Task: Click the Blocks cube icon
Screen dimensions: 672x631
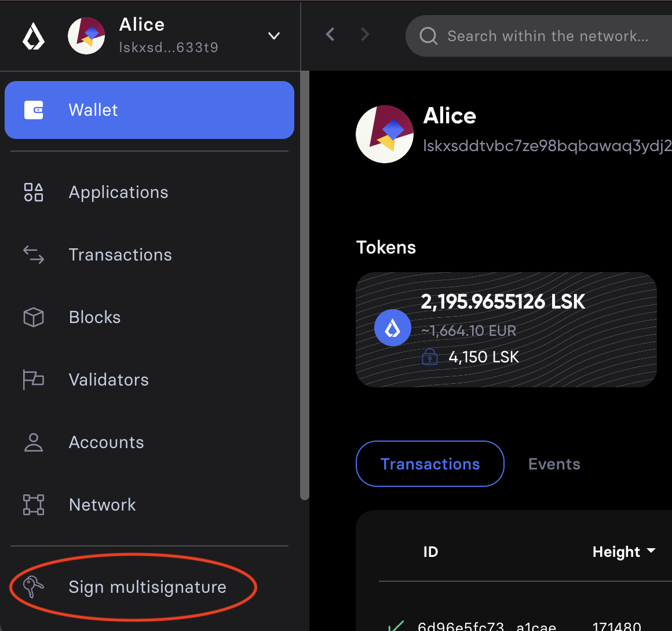Action: [34, 317]
